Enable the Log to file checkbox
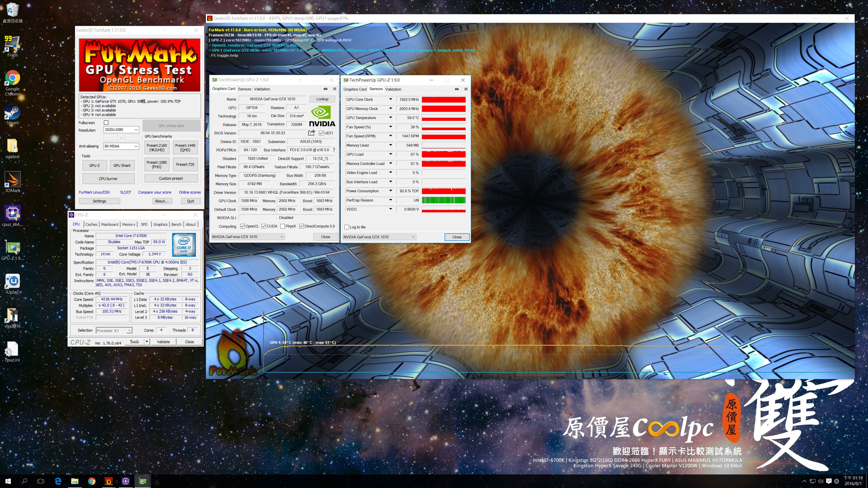 (x=347, y=227)
